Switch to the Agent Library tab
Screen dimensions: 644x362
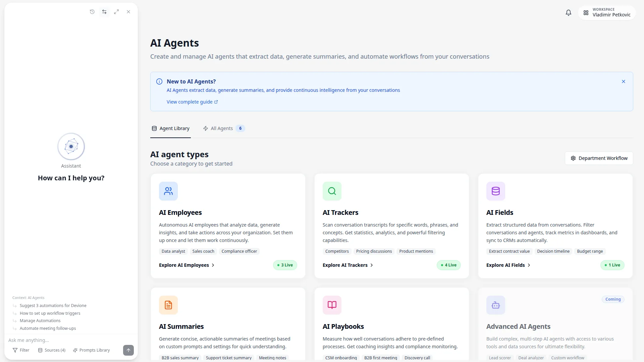(x=170, y=128)
